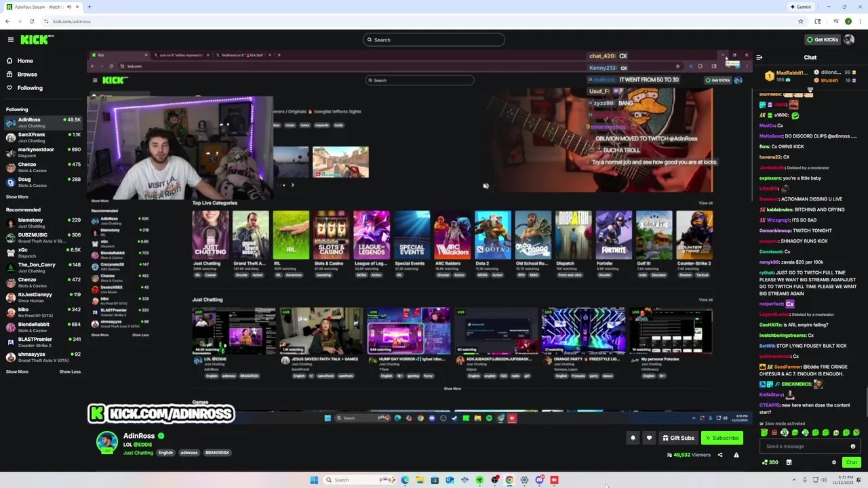Screen dimensions: 868x488
Task: Open Gemini in Chrome
Action: point(801,7)
